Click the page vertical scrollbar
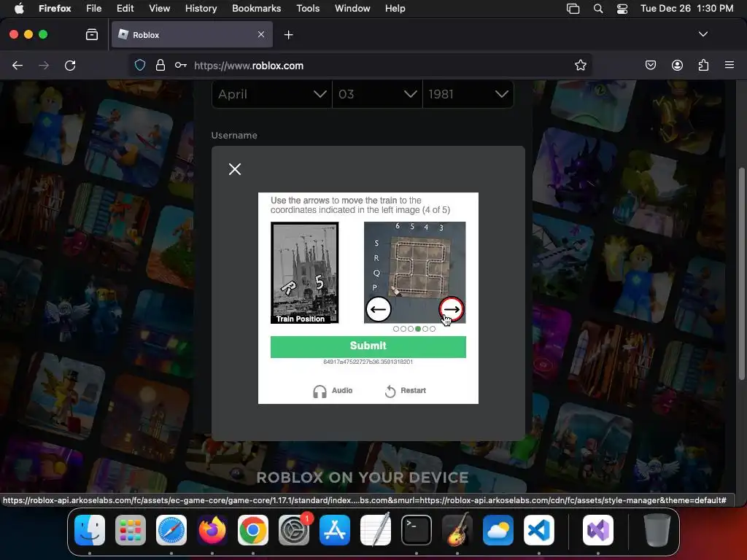747x560 pixels. (x=741, y=274)
